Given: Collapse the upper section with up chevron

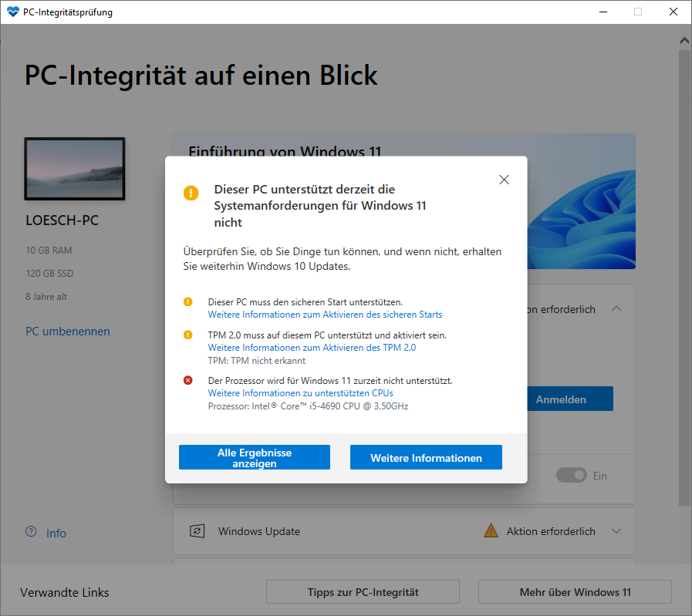Looking at the screenshot, I should click(x=616, y=309).
